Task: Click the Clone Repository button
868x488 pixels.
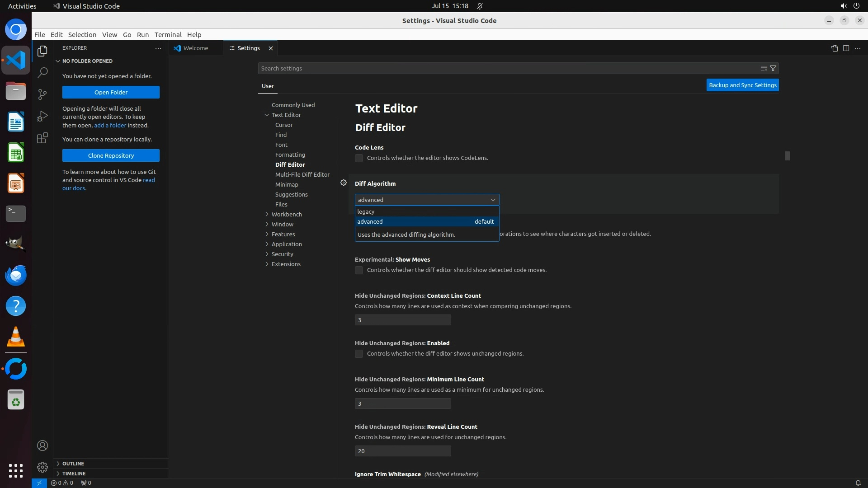Action: pos(111,155)
